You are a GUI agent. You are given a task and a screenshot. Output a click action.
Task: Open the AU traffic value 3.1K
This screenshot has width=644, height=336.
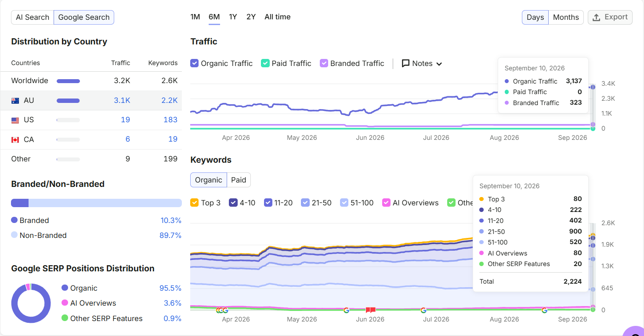[x=122, y=100]
